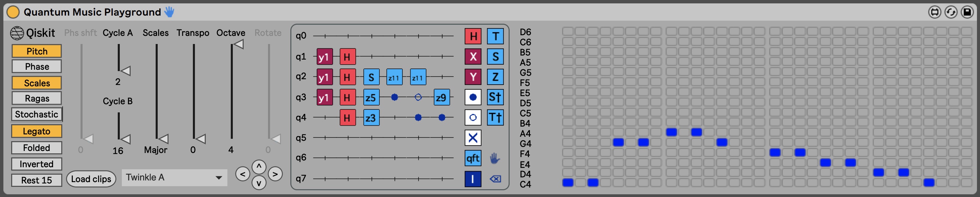Click the delete gate eraser icon
Viewport: 980px width, 197px height.
coord(495,179)
